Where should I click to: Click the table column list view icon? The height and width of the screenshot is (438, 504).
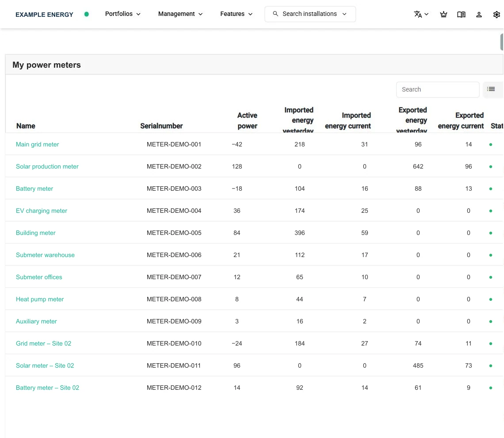click(491, 89)
